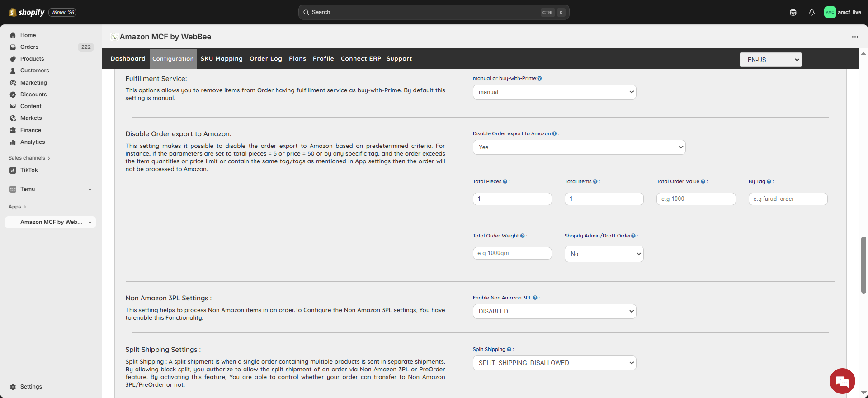Open the Shopify Sidekick icon in top bar
The width and height of the screenshot is (868, 398).
coord(793,13)
